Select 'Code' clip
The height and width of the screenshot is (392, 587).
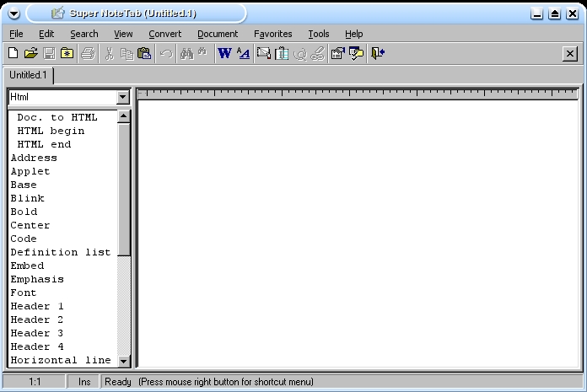coord(24,239)
